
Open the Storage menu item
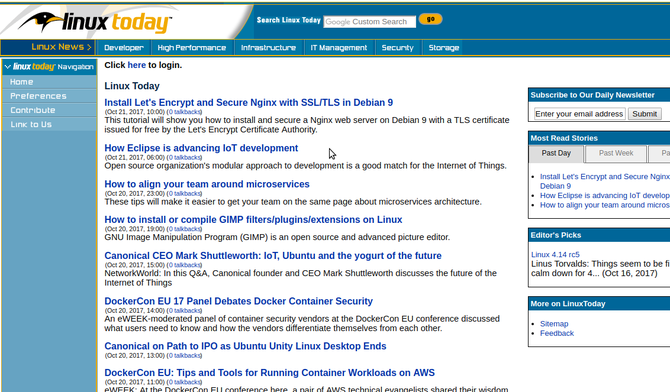pyautogui.click(x=444, y=47)
